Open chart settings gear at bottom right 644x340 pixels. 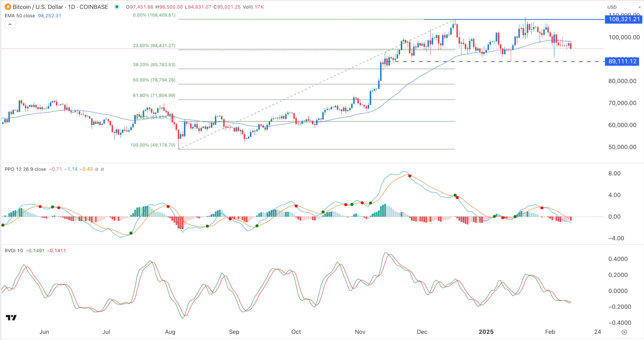click(x=625, y=332)
